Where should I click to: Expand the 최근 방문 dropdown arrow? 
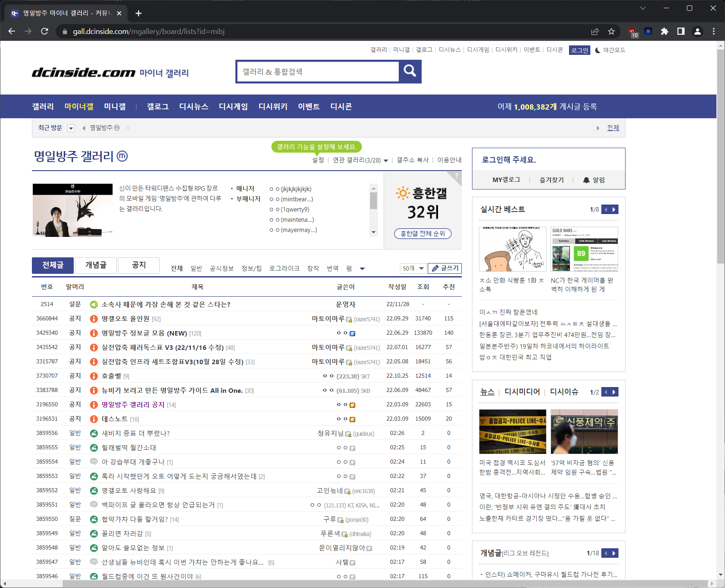click(71, 128)
